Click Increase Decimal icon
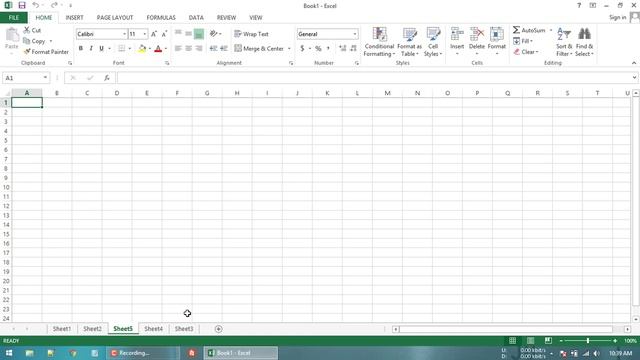This screenshot has height=360, width=640. pos(342,49)
